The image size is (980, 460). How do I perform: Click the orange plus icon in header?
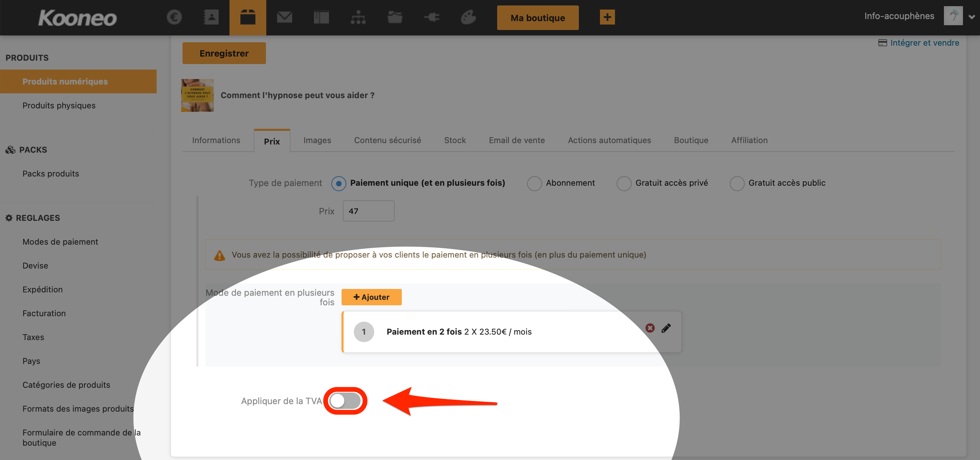coord(607,17)
